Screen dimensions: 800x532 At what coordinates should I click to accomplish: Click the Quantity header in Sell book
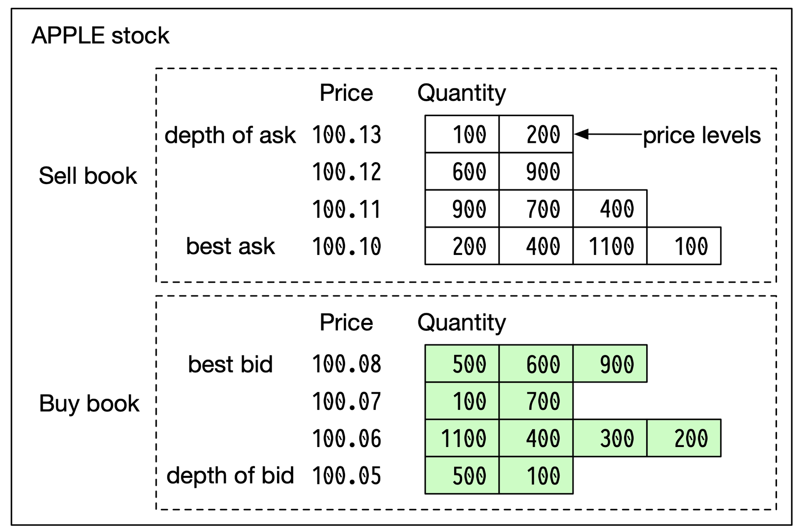coord(462,93)
